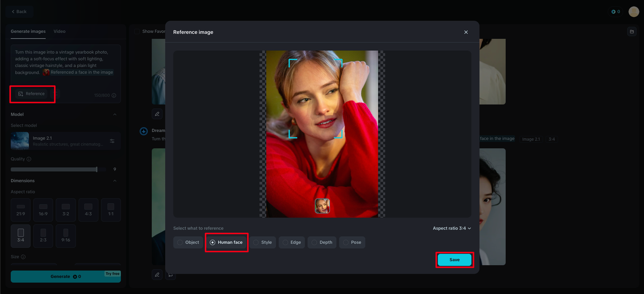Choose the 9:16 aspect ratio

[x=66, y=236]
